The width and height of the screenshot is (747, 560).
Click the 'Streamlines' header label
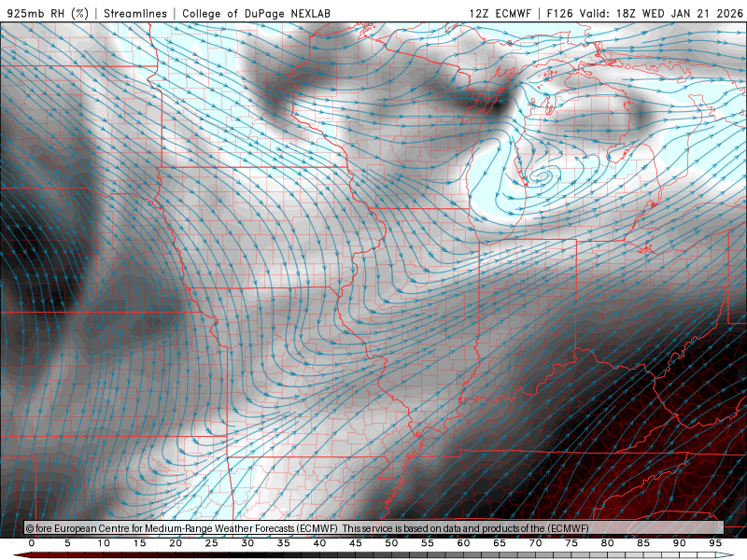135,13
